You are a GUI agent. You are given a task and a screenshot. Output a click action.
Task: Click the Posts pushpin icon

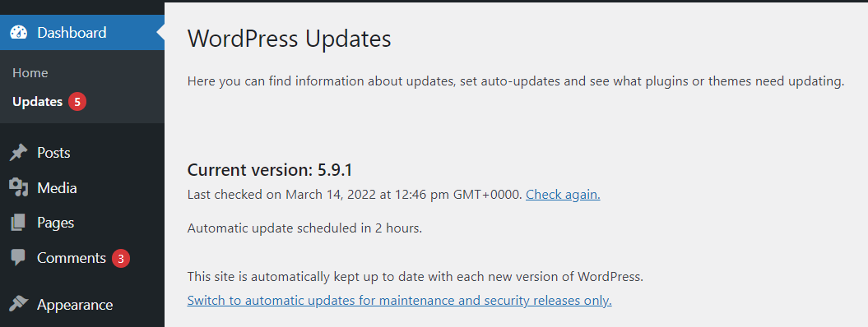click(x=18, y=153)
